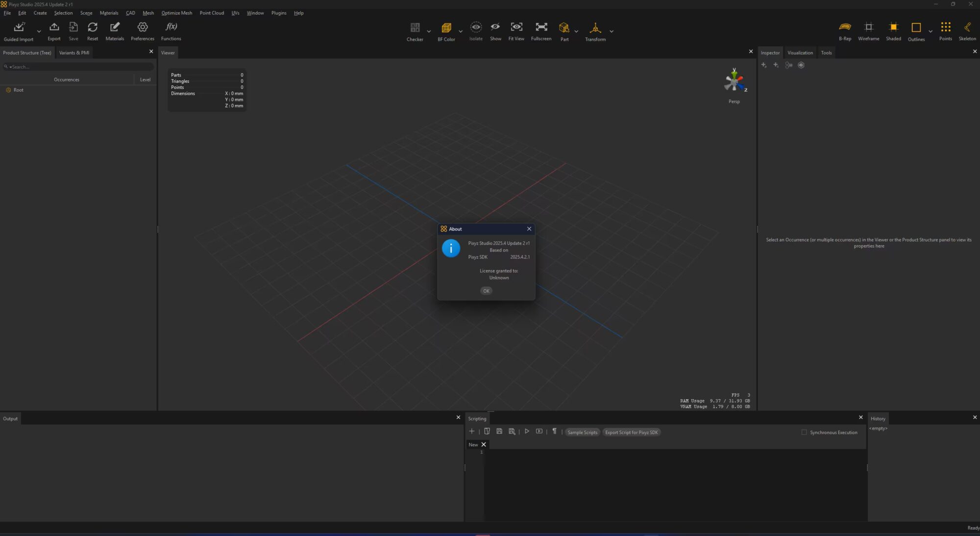Switch to the Visualization tab
This screenshot has width=980, height=536.
click(800, 52)
